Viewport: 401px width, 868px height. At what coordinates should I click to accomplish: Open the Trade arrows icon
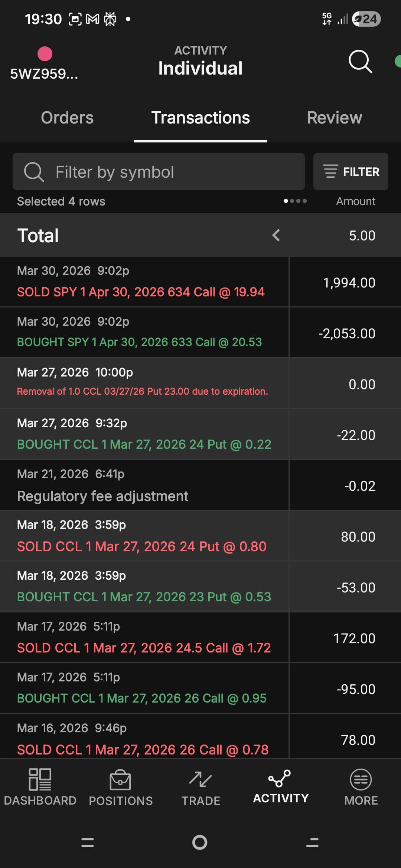[x=200, y=779]
